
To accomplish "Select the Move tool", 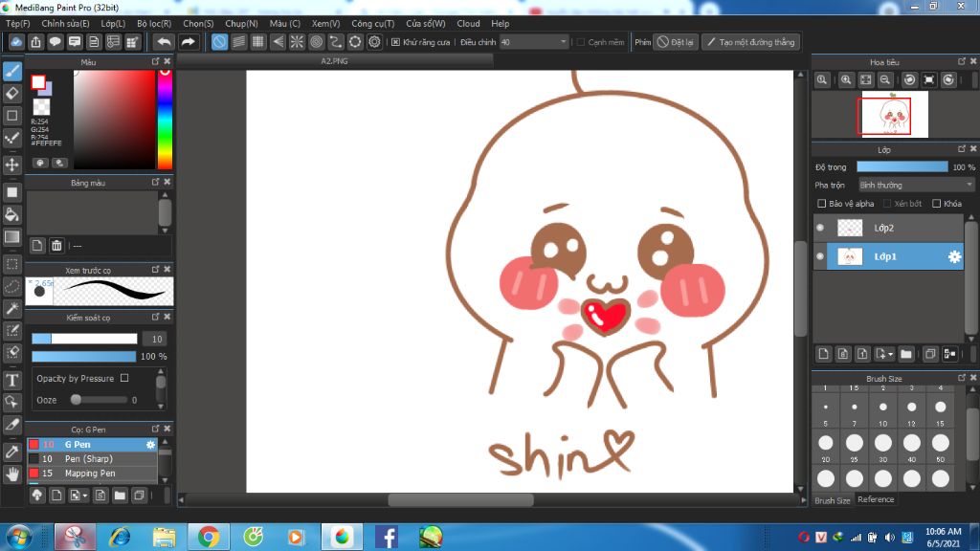I will tap(12, 165).
